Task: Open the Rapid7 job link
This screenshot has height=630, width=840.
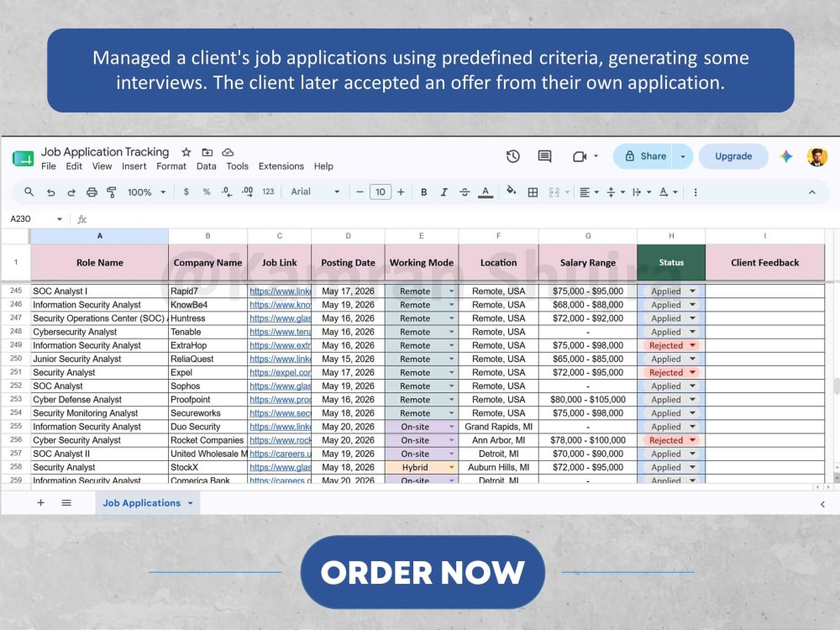Action: 281,291
